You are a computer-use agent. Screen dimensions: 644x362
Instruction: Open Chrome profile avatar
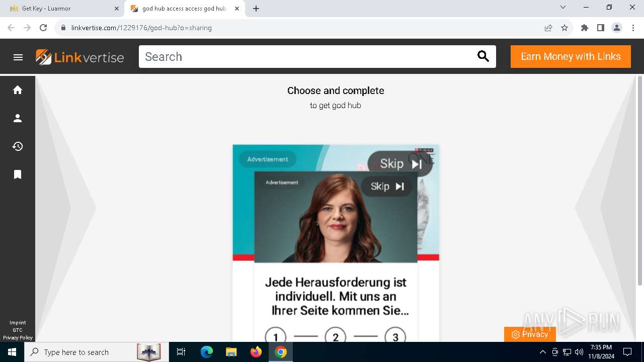coord(617,28)
